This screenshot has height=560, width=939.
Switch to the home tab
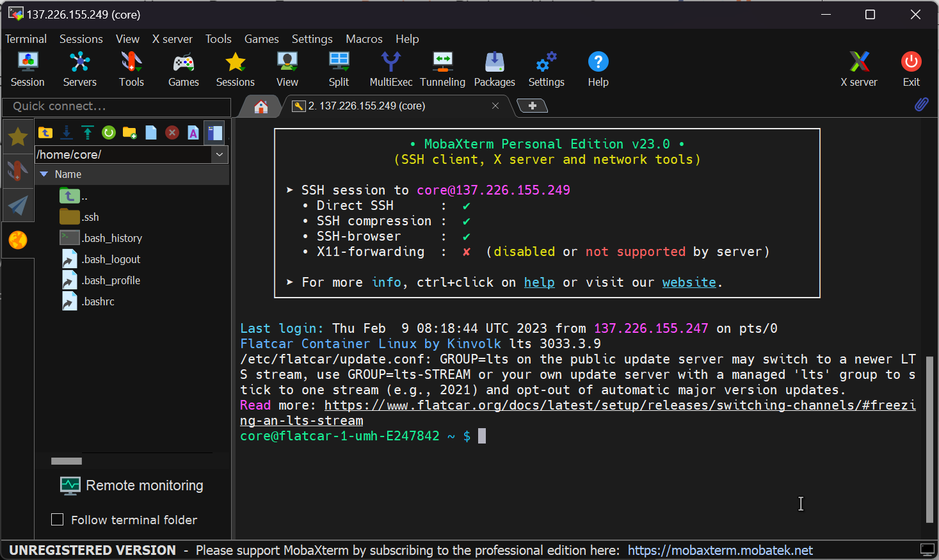pyautogui.click(x=261, y=106)
